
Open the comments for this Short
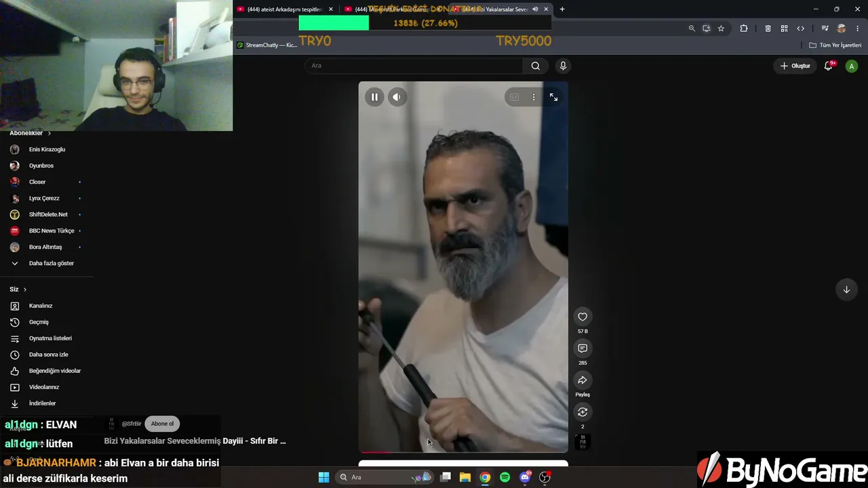point(583,348)
